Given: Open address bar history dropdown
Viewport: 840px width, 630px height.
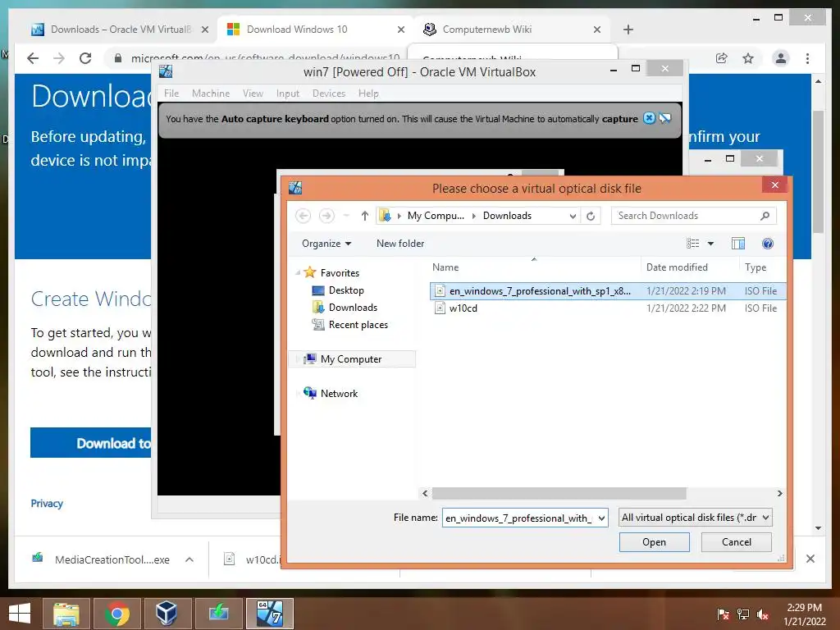Looking at the screenshot, I should pos(573,216).
